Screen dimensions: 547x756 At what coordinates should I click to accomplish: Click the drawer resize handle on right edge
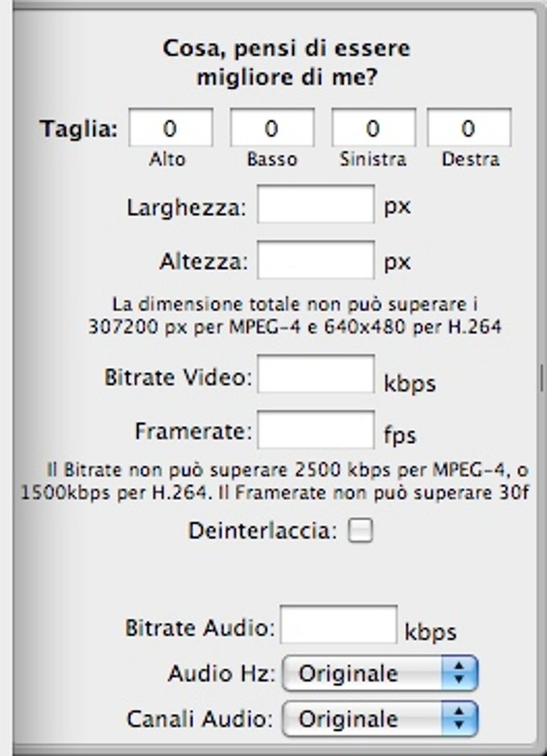click(x=542, y=378)
